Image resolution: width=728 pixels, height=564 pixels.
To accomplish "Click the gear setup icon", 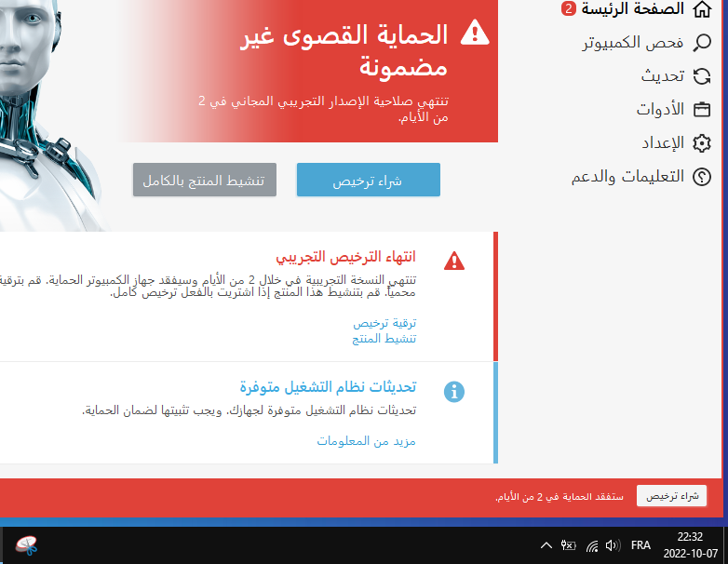I will pos(702,143).
